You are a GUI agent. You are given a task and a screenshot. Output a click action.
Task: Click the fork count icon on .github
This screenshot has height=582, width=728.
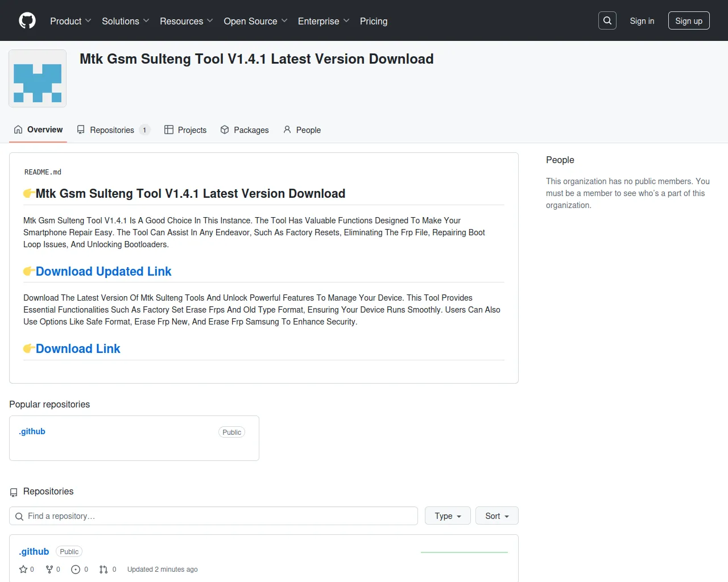[48, 569]
